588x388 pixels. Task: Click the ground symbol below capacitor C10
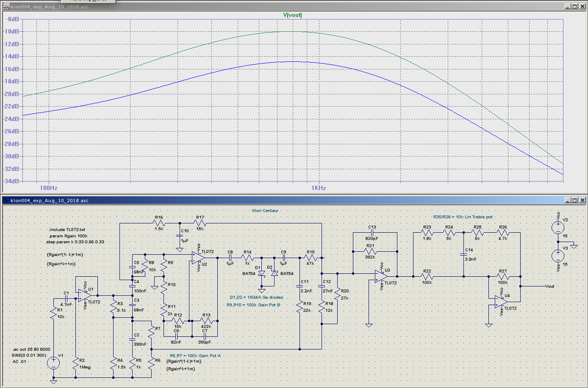[x=180, y=250]
